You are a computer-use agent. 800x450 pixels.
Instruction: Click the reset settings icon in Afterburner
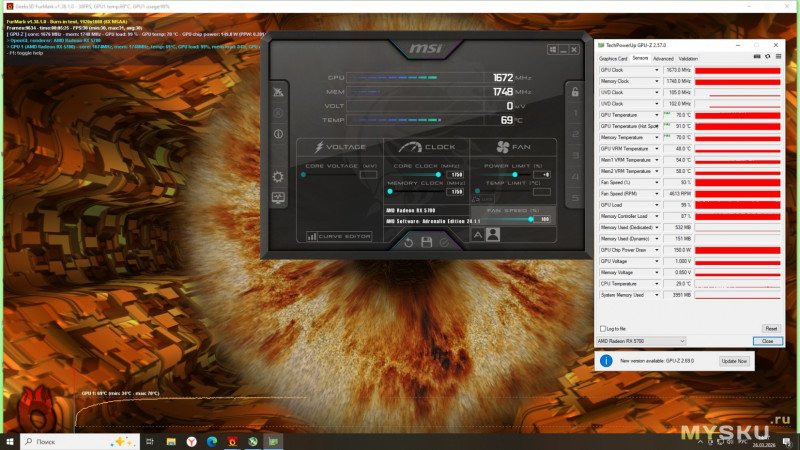coord(409,242)
